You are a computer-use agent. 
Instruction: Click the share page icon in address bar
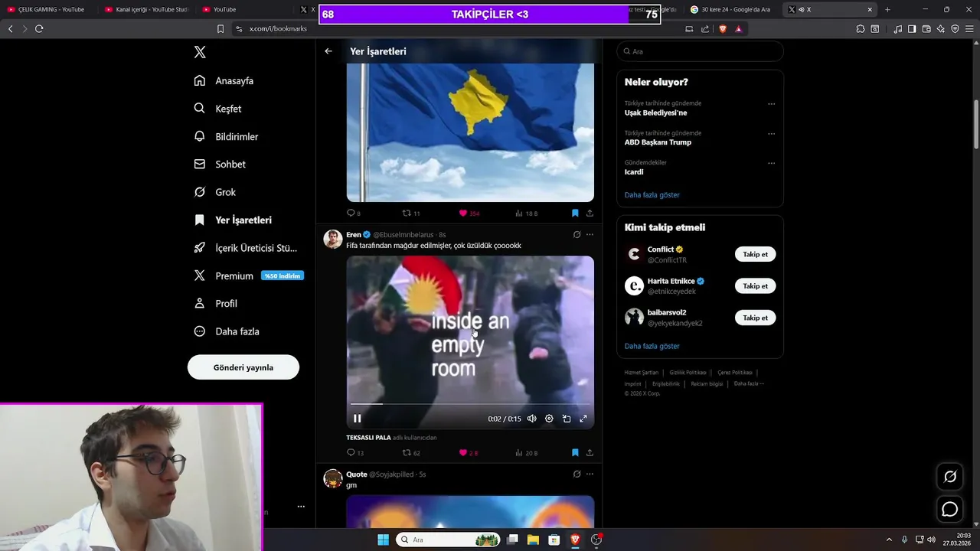pyautogui.click(x=705, y=29)
